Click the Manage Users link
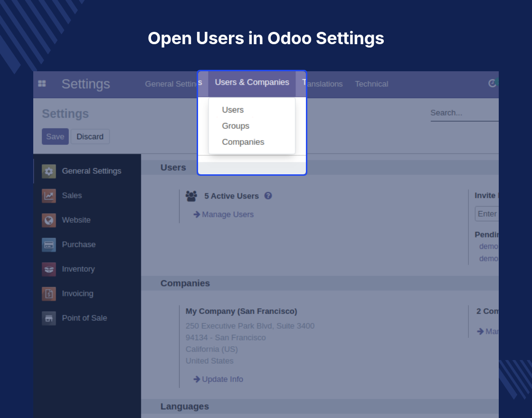532x418 pixels. coord(224,214)
